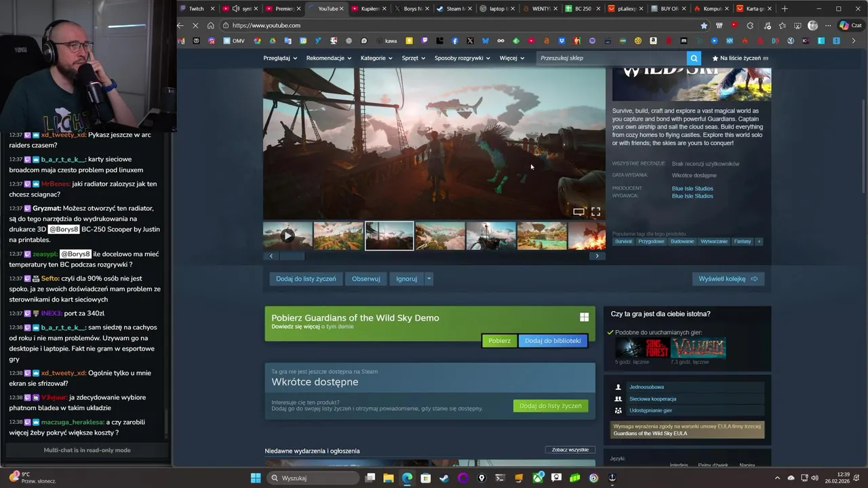Expand the Więcej dropdown
Viewport: 868px width, 488px height.
coord(512,58)
